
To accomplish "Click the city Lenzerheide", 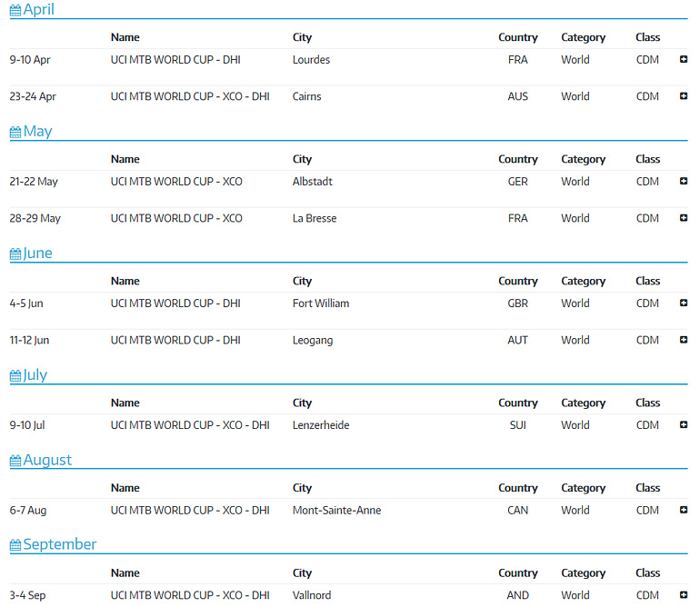I will (321, 425).
